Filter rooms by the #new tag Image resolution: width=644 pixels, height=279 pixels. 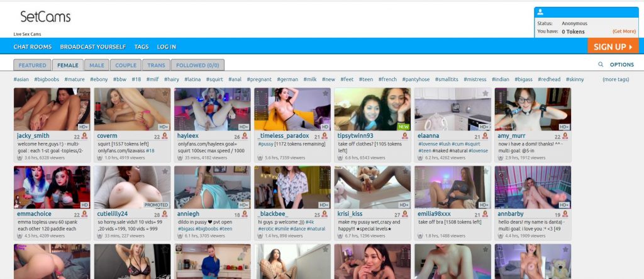coord(328,79)
